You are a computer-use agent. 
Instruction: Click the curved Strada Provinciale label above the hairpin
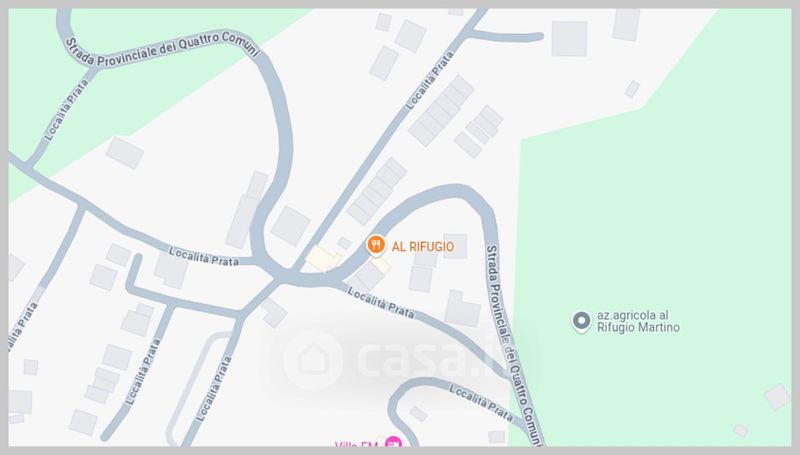162,49
